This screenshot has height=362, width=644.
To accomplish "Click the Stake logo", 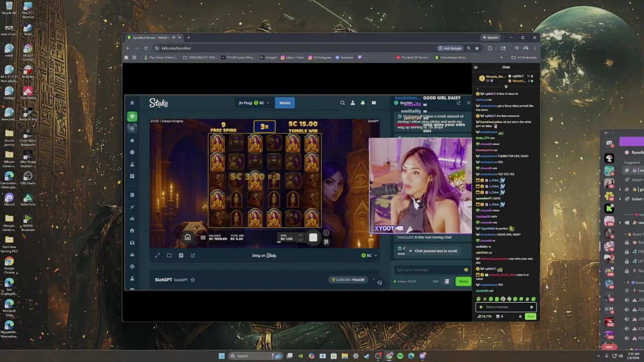I will coord(158,103).
